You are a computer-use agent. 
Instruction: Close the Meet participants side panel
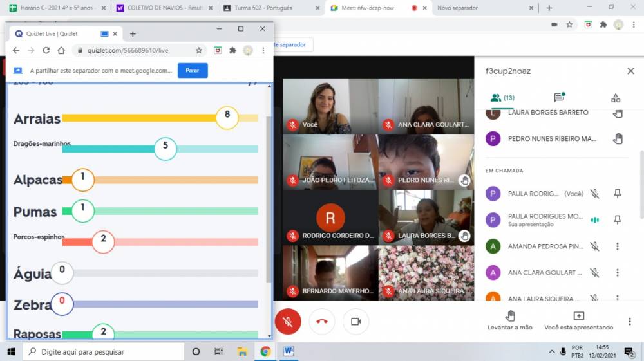click(630, 71)
